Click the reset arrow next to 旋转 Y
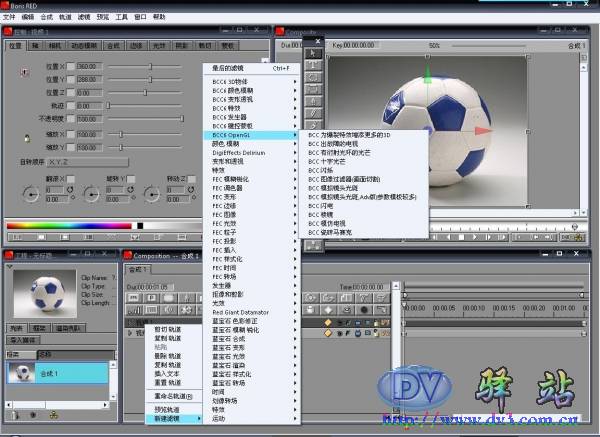This screenshot has height=437, width=600. coord(130,189)
